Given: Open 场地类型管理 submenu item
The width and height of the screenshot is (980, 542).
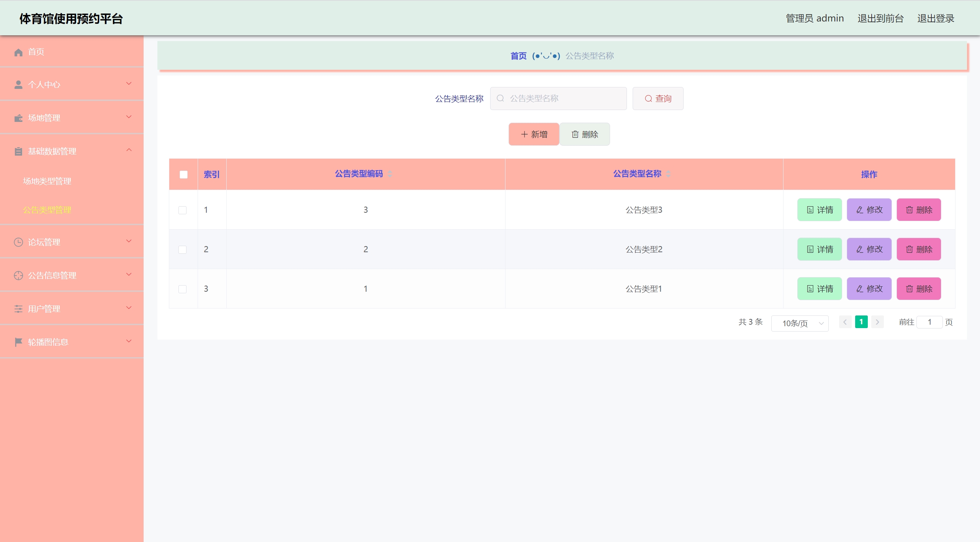Looking at the screenshot, I should coord(47,181).
